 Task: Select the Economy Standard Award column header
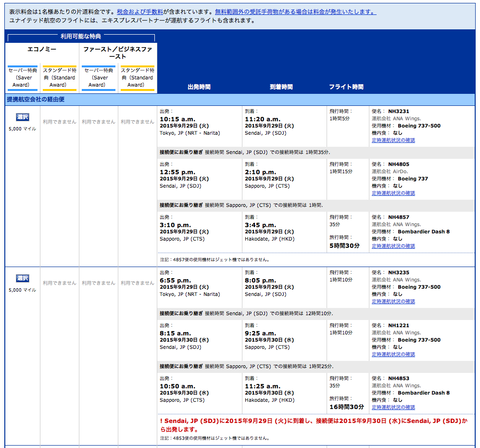(60, 78)
